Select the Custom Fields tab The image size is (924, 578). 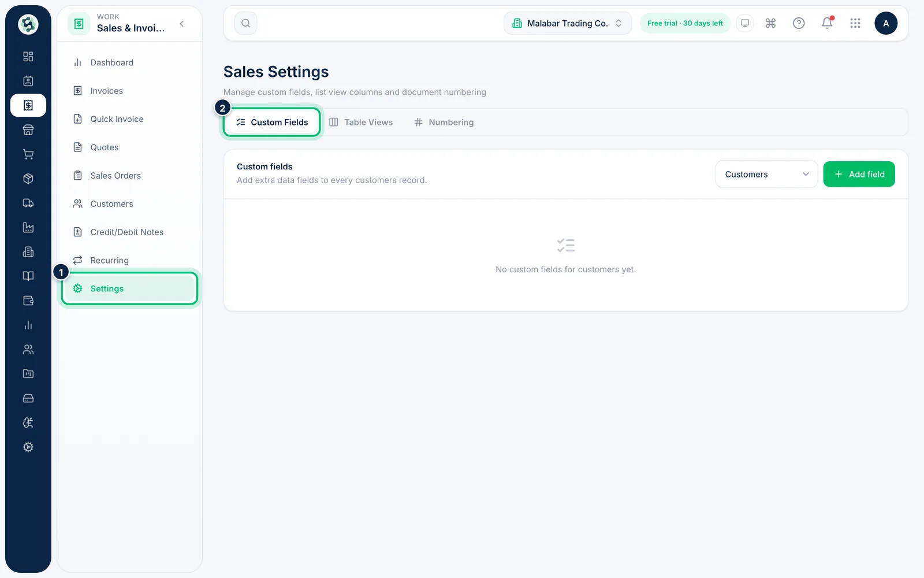272,123
